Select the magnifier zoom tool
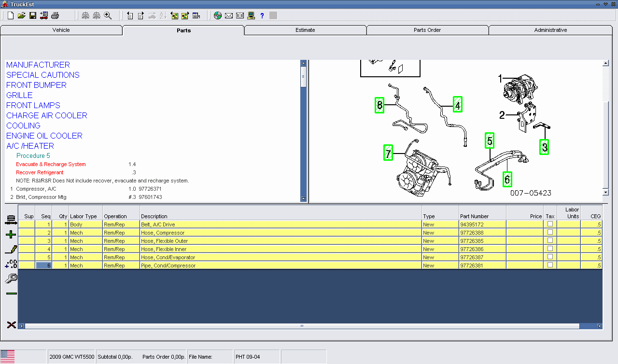 pos(108,15)
